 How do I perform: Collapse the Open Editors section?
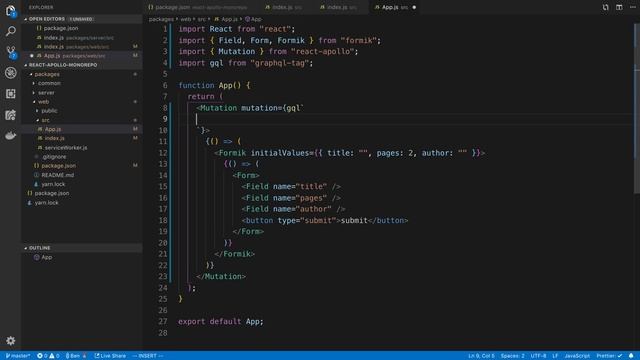[82, 19]
